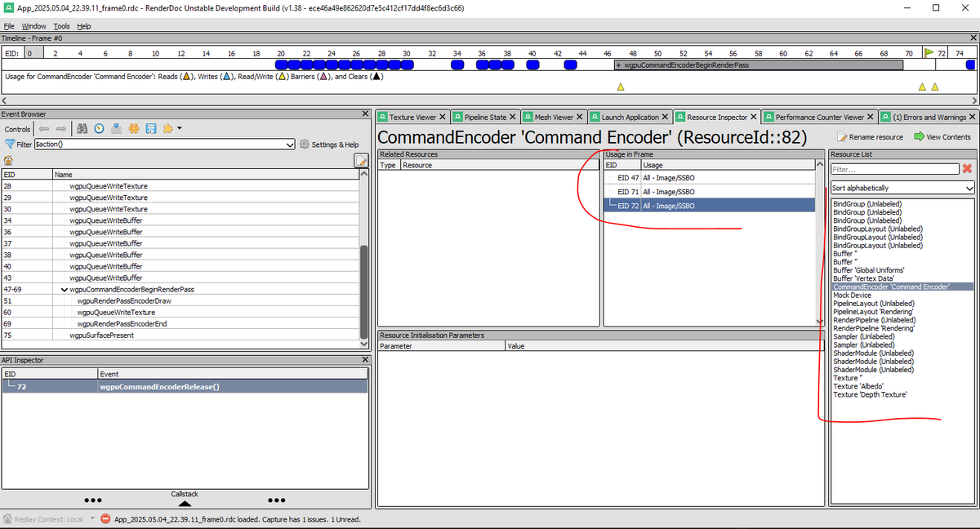Close the Performance Counter Viewer tab
980x529 pixels.
point(871,118)
